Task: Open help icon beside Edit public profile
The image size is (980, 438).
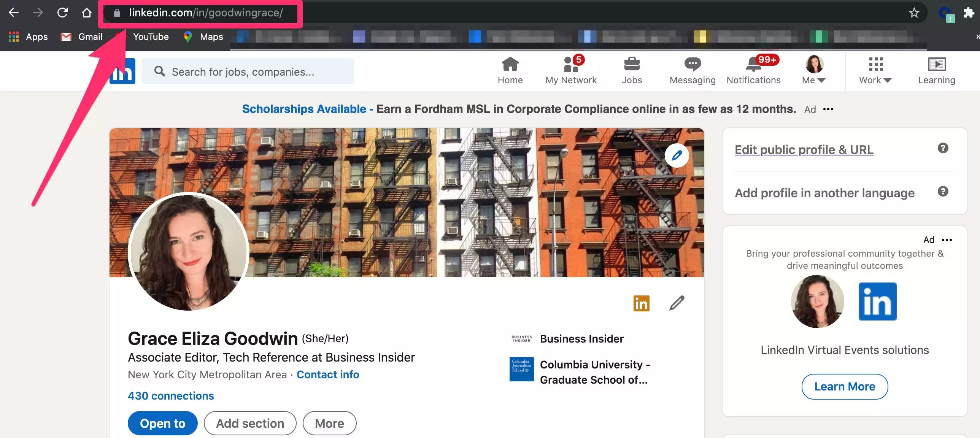Action: point(942,148)
